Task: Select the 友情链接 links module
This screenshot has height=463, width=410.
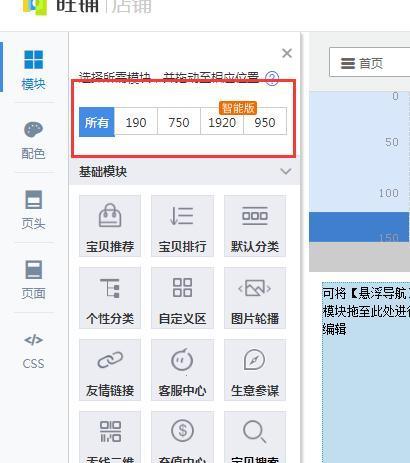Action: click(x=110, y=370)
